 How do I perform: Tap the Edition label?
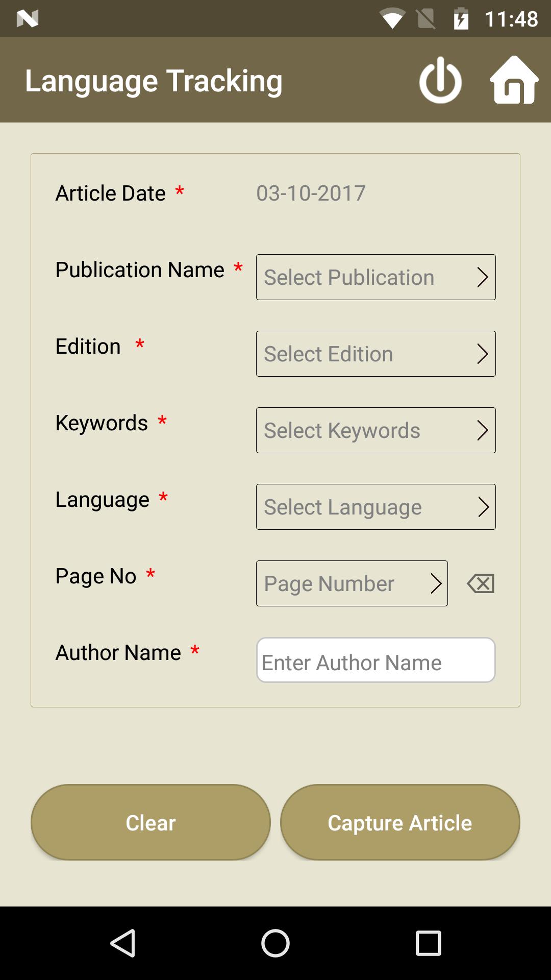coord(88,347)
